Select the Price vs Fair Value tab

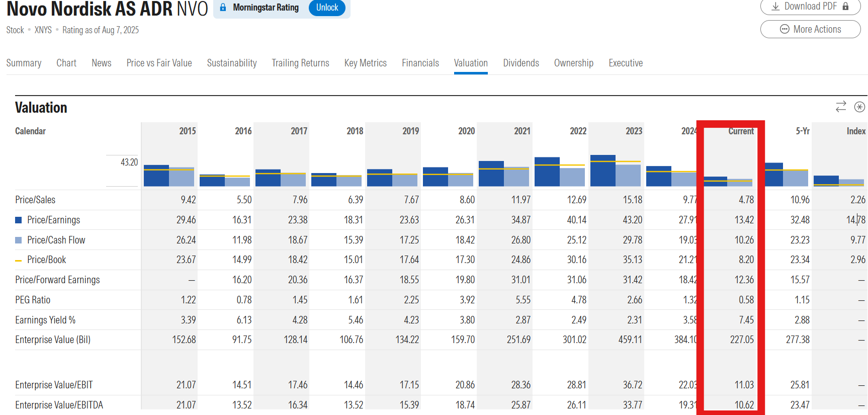point(159,63)
